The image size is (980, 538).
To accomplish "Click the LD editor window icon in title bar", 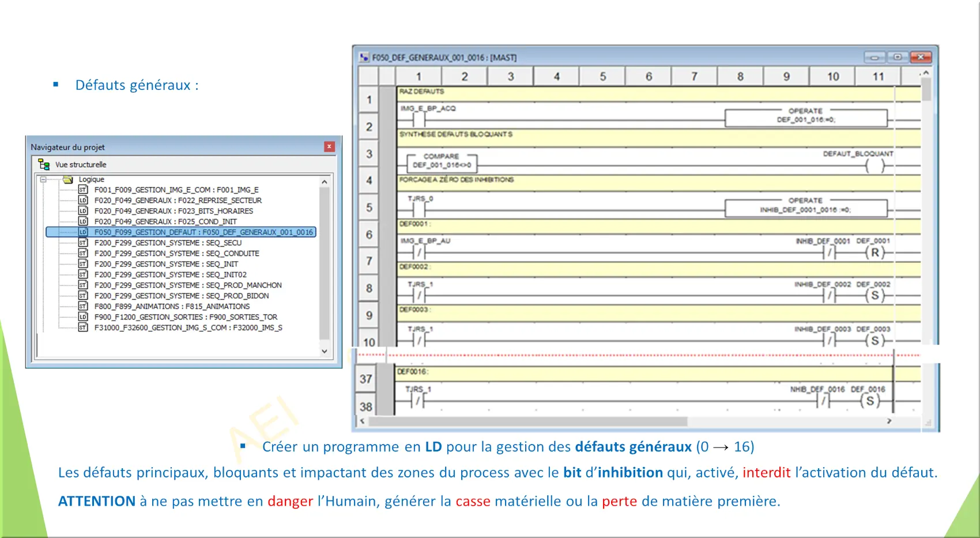I will (364, 57).
